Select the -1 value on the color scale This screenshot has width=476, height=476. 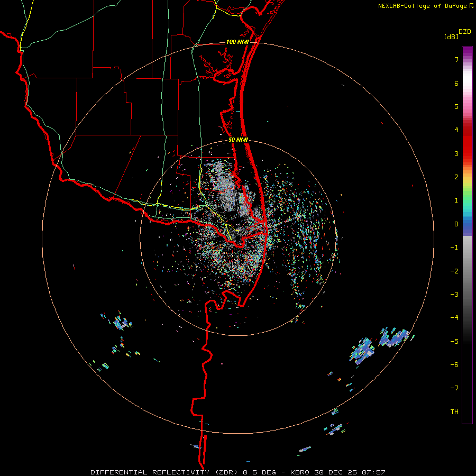454,248
